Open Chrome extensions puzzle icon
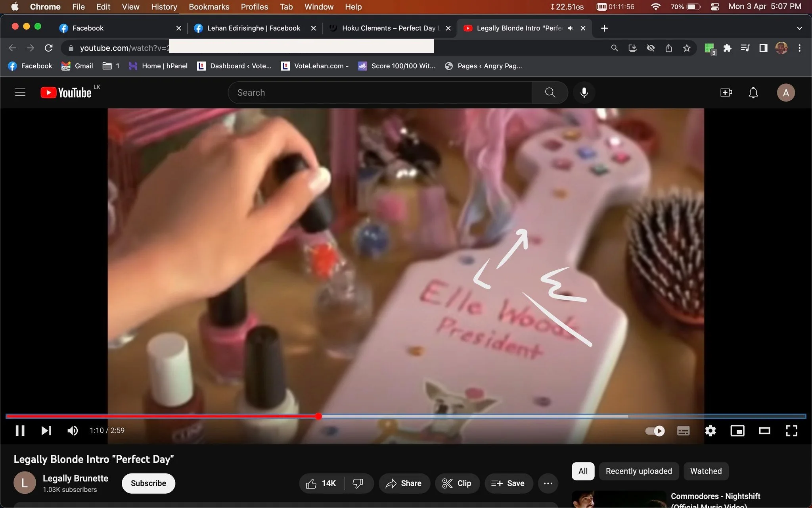Screen dimensions: 812x508 click(727, 48)
